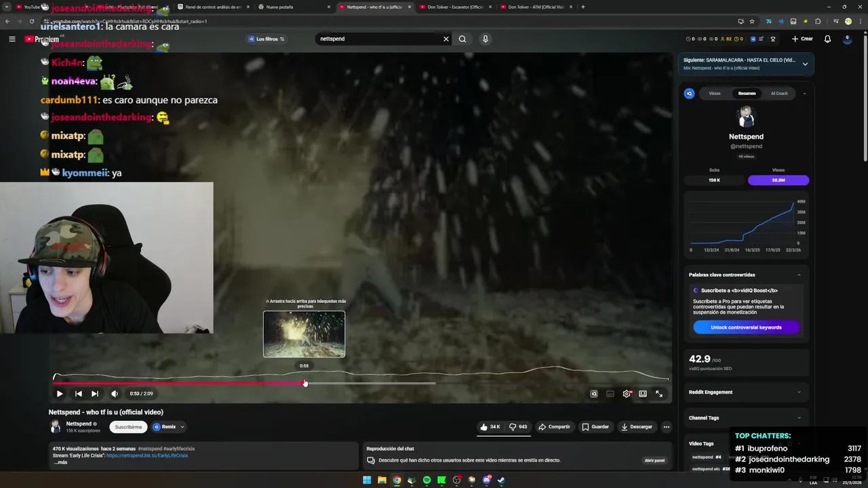This screenshot has height=488, width=868.
Task: Open the nettspend.lnk.to/EarlyLifeCrisis link
Action: [147, 455]
